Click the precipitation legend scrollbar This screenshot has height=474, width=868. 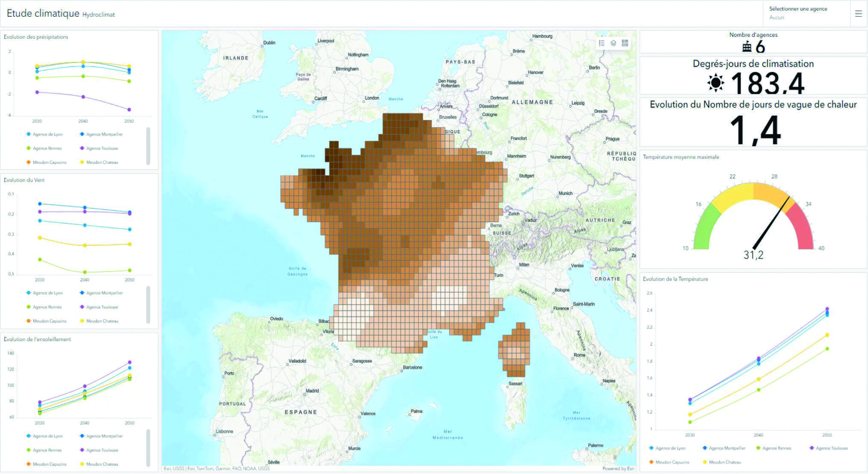(x=148, y=146)
